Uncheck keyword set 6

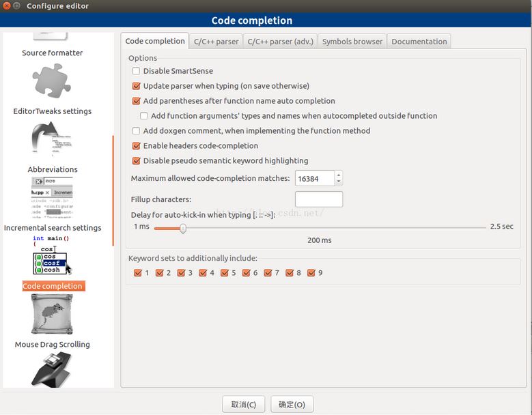247,273
